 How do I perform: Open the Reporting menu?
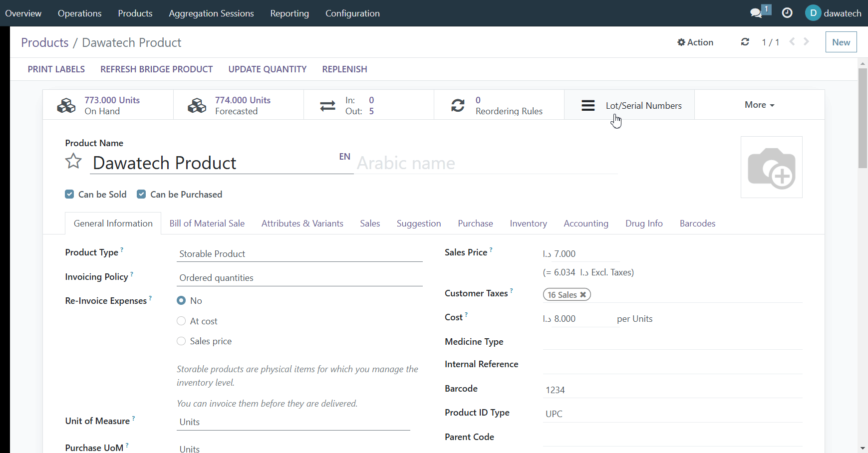pyautogui.click(x=289, y=13)
